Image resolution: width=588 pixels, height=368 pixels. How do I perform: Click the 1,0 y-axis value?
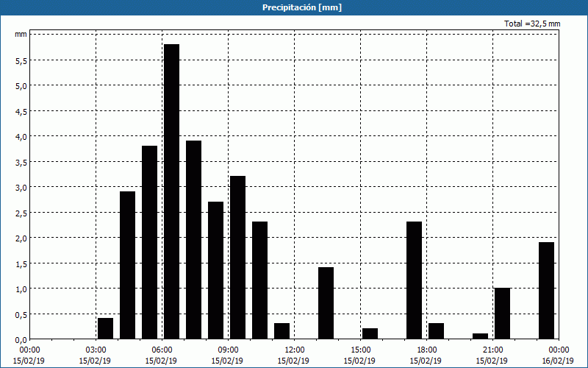[x=21, y=289]
